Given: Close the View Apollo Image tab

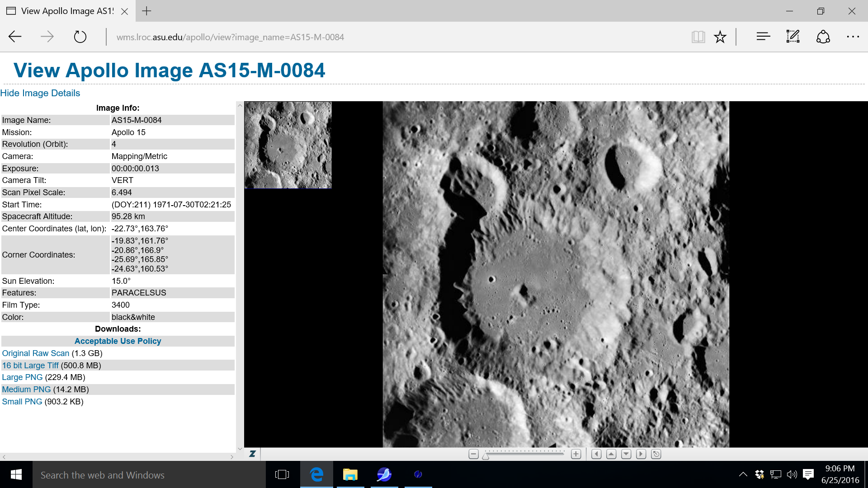Looking at the screenshot, I should click(x=125, y=11).
